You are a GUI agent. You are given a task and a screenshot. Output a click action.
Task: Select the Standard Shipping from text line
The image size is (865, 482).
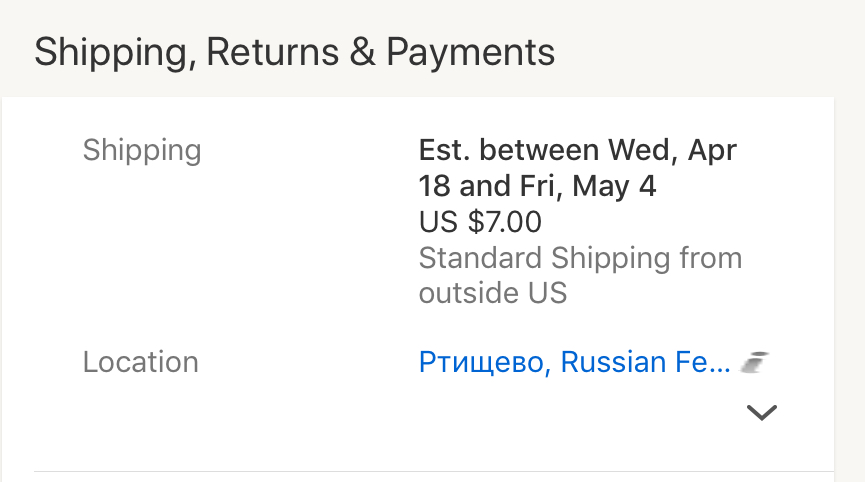580,258
